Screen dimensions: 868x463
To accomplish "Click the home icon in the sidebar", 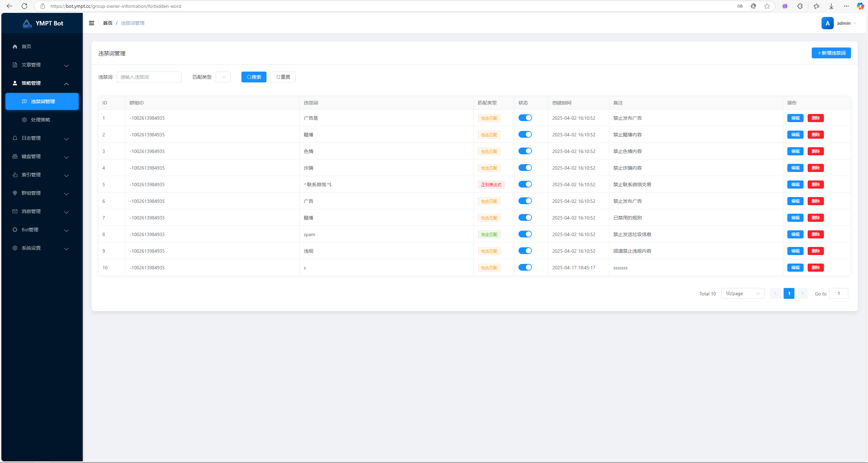I will pyautogui.click(x=15, y=46).
